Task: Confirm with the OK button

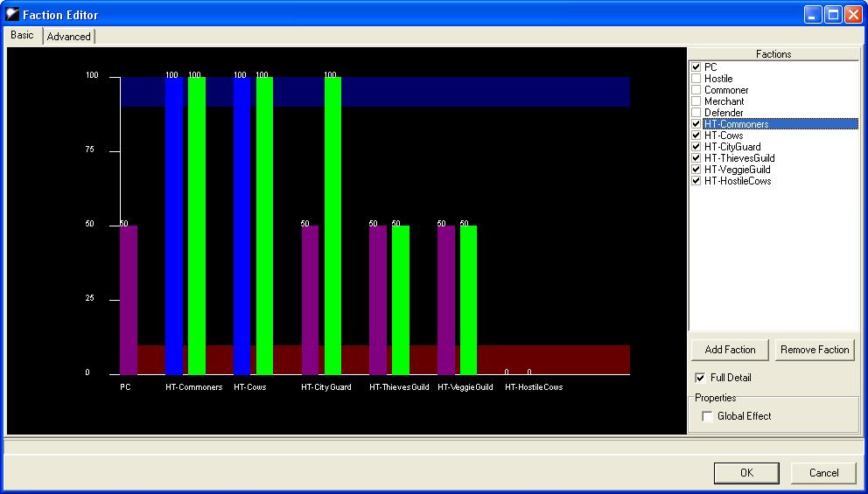Action: coord(746,473)
